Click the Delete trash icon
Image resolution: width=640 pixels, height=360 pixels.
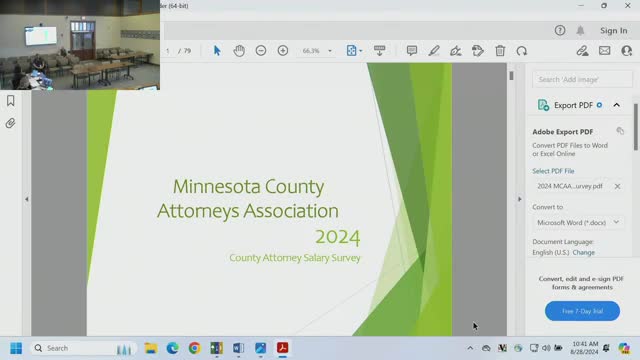coord(500,51)
